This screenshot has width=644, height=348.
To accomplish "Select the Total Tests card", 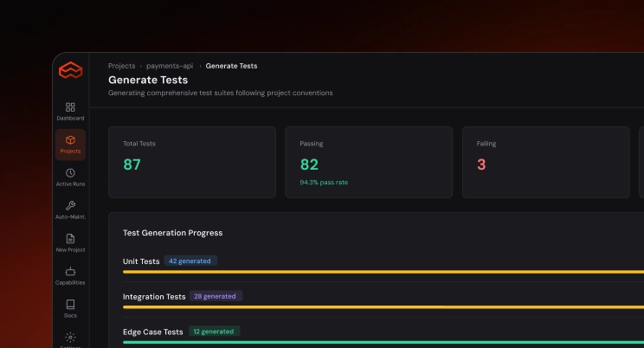I will [192, 162].
